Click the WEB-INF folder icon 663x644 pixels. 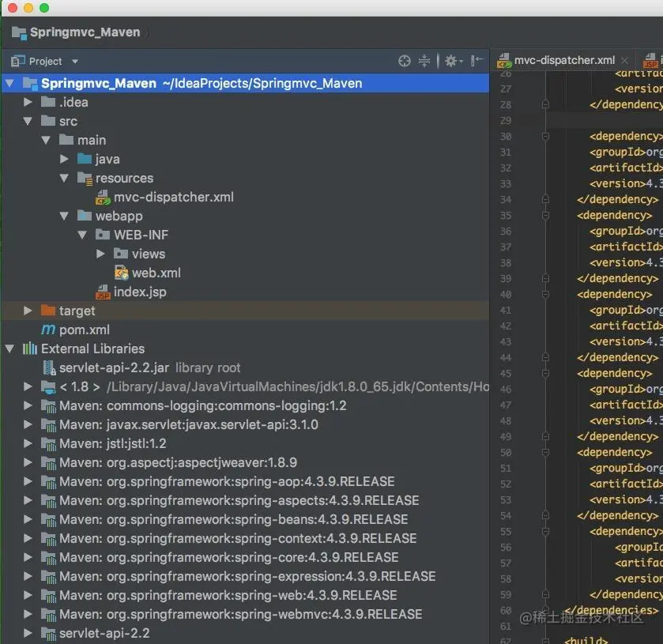pos(103,234)
